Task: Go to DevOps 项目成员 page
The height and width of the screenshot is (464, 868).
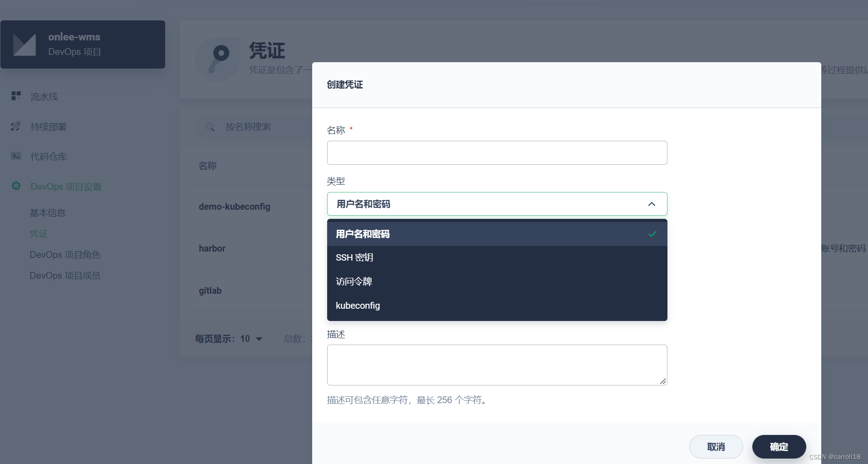Action: 65,276
